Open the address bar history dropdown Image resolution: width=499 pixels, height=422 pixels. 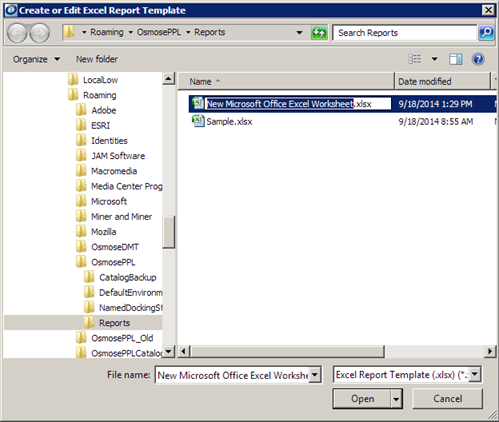click(x=299, y=33)
